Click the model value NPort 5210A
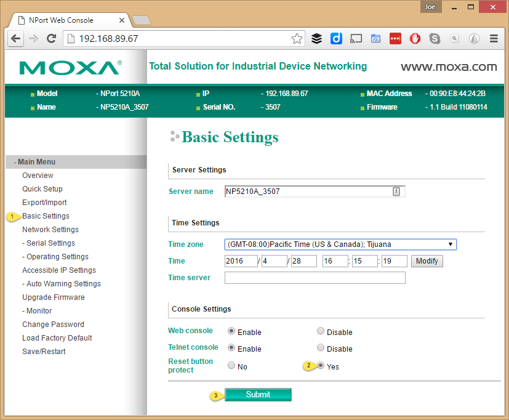The height and width of the screenshot is (420, 509). coord(120,94)
